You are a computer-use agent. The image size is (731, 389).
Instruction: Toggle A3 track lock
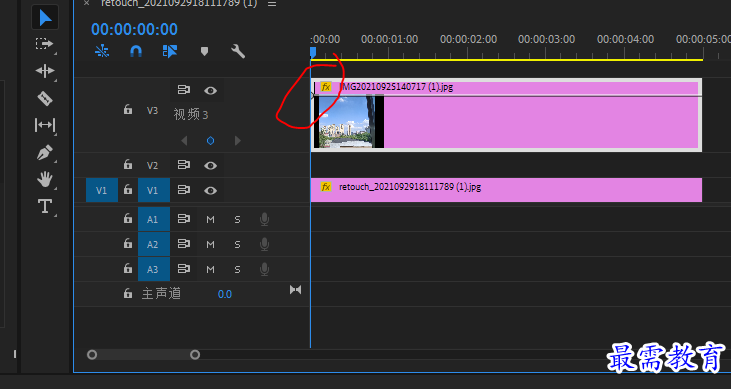point(128,269)
